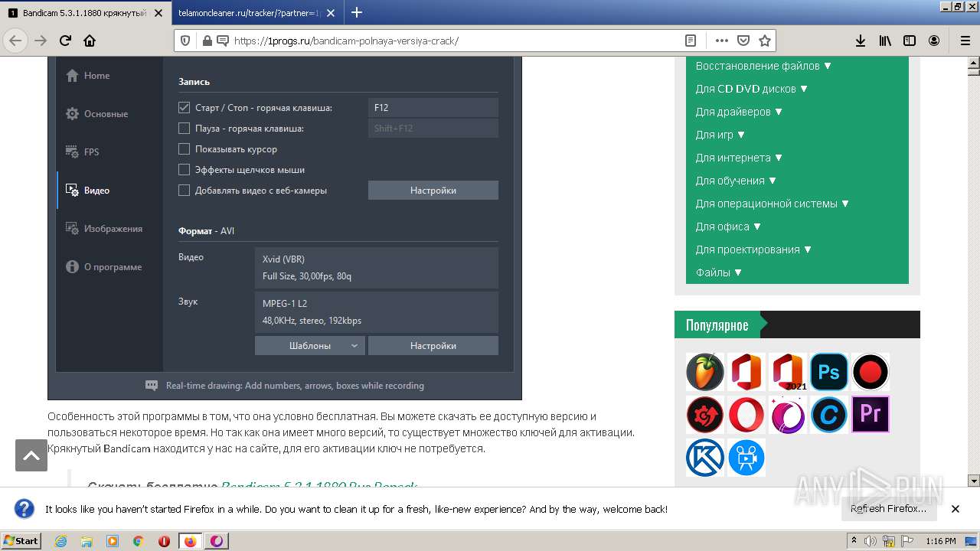Open the first Microsoft Office popular icon
Screen dimensions: 980x551
coord(746,373)
